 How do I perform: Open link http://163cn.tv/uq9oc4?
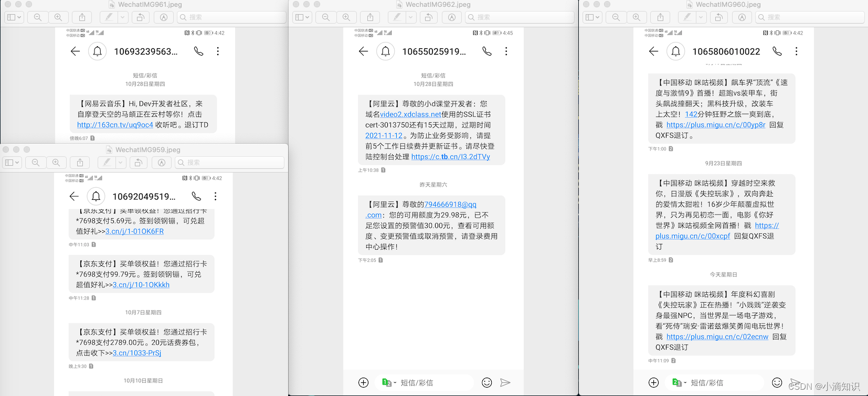pyautogui.click(x=115, y=125)
